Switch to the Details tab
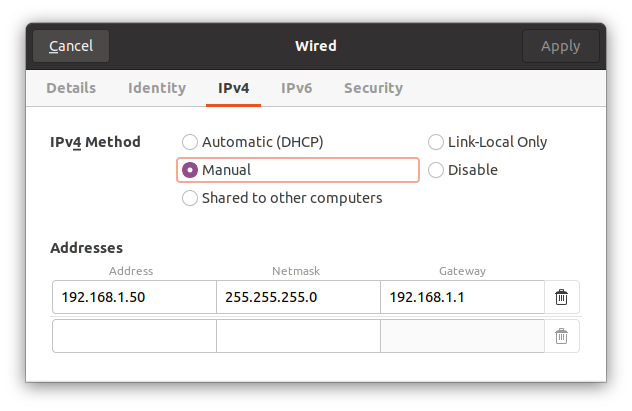This screenshot has height=411, width=632. pos(71,88)
